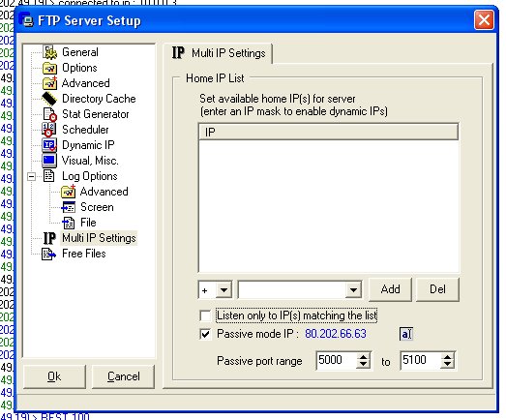
Task: Open Visual, Misc. settings
Action: click(90, 161)
